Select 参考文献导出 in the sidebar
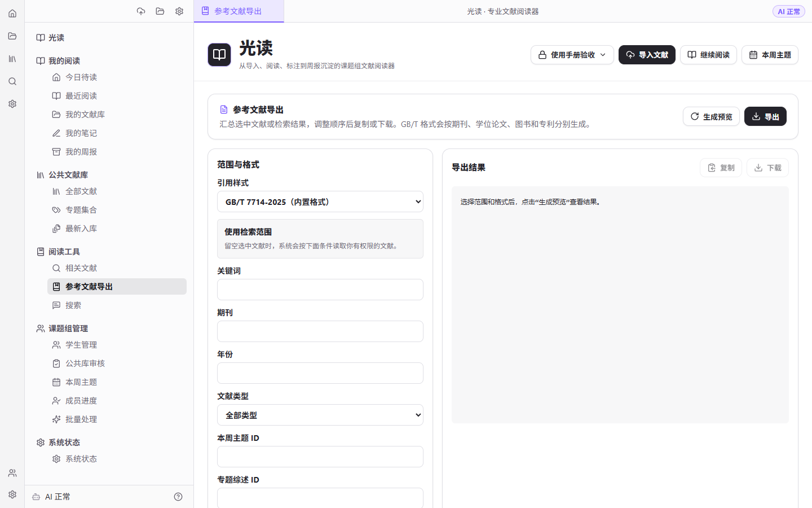812x508 pixels. (117, 287)
